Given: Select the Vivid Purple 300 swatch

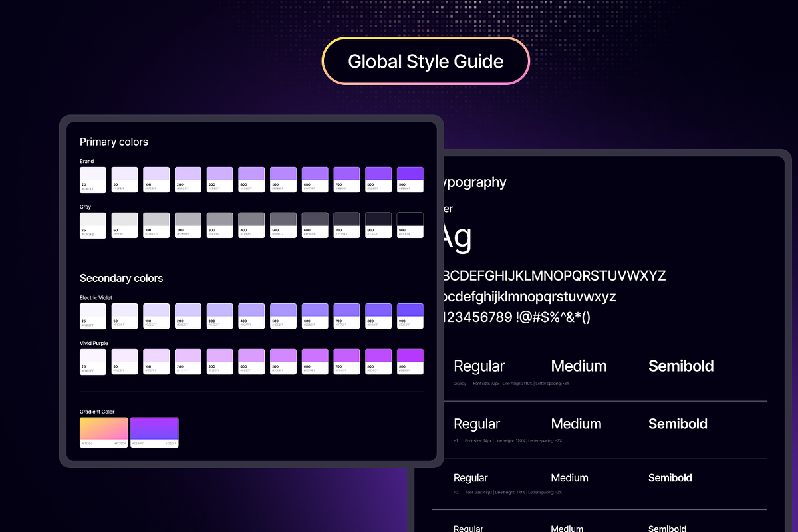Looking at the screenshot, I should [220, 362].
